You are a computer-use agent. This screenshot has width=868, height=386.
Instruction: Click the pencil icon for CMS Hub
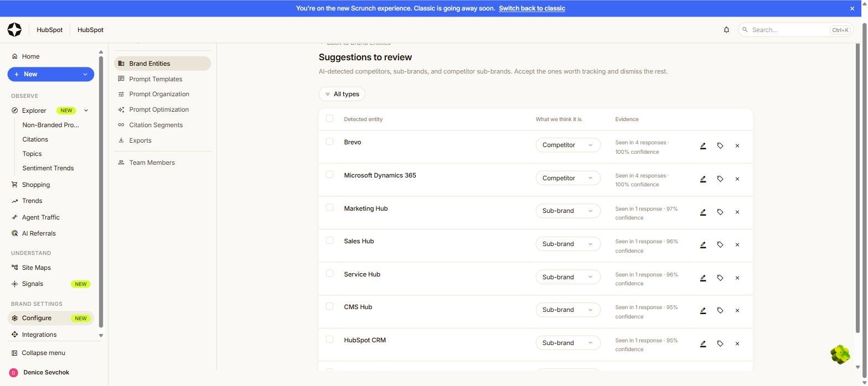pyautogui.click(x=703, y=311)
